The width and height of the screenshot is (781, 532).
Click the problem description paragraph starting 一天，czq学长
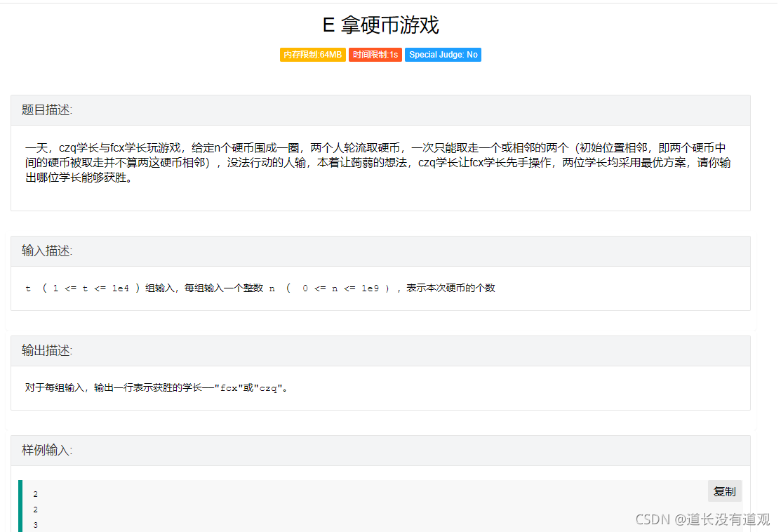point(378,162)
